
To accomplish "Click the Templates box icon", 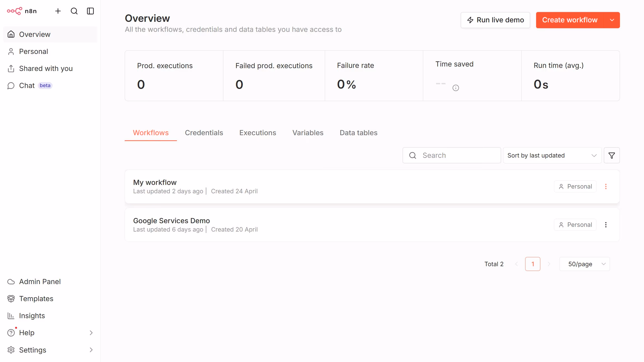I will [x=11, y=299].
